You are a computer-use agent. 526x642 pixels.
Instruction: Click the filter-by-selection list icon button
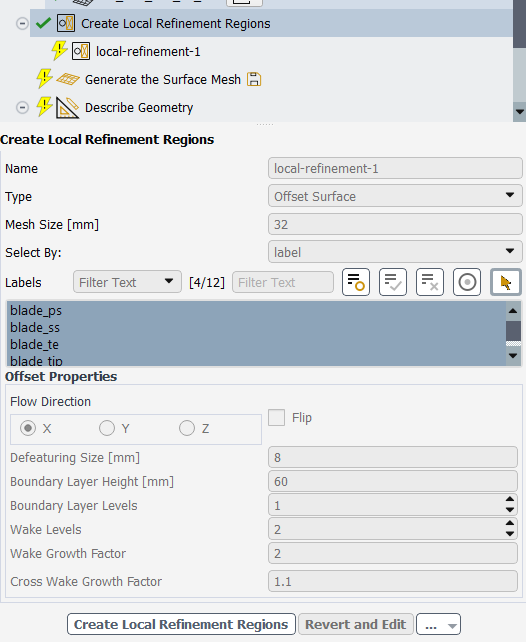coord(356,282)
